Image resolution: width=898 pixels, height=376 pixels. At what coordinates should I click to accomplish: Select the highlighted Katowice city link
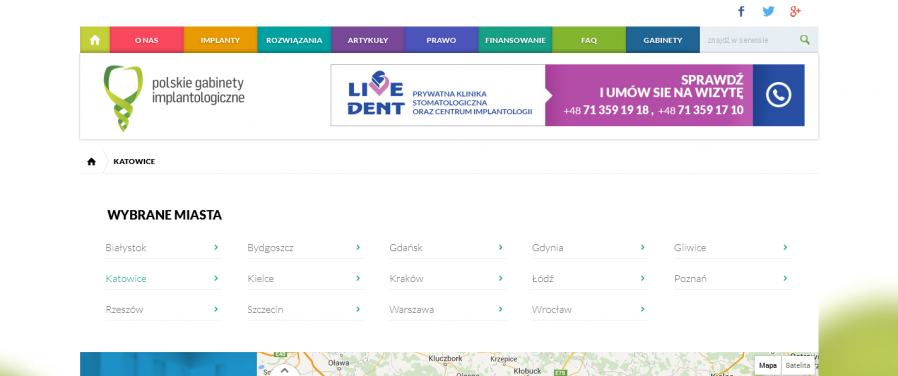[x=126, y=279]
